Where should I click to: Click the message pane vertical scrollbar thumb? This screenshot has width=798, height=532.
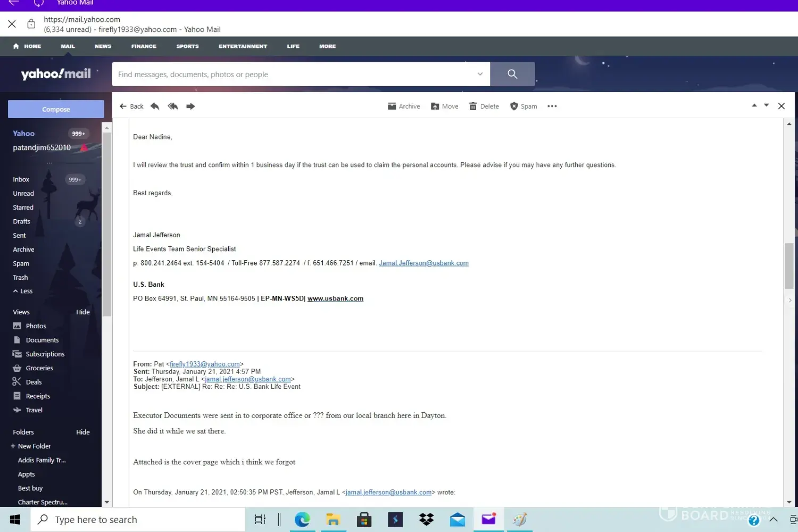pos(789,266)
